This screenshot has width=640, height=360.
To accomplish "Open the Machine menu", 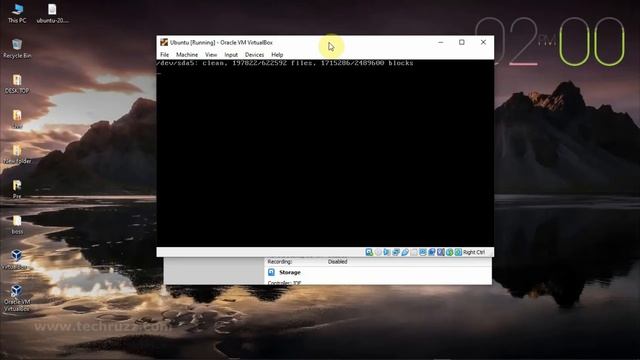I will coord(187,55).
